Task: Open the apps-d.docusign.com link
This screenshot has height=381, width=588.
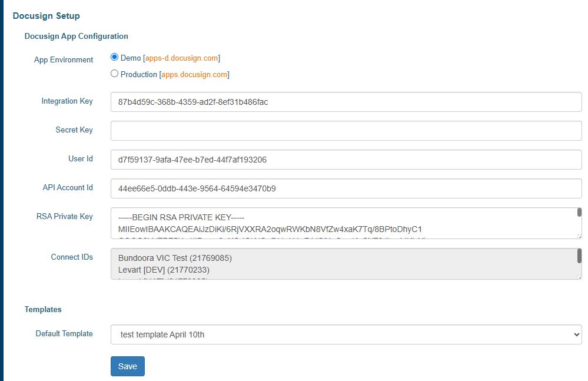Action: tap(181, 58)
